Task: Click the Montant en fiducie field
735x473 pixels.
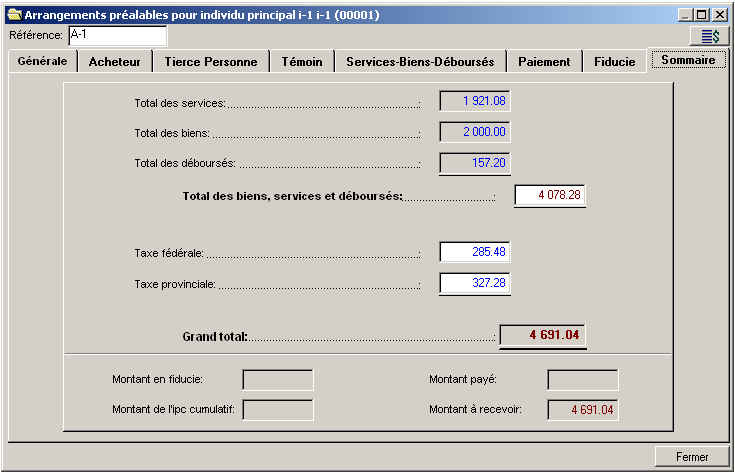Action: point(278,379)
